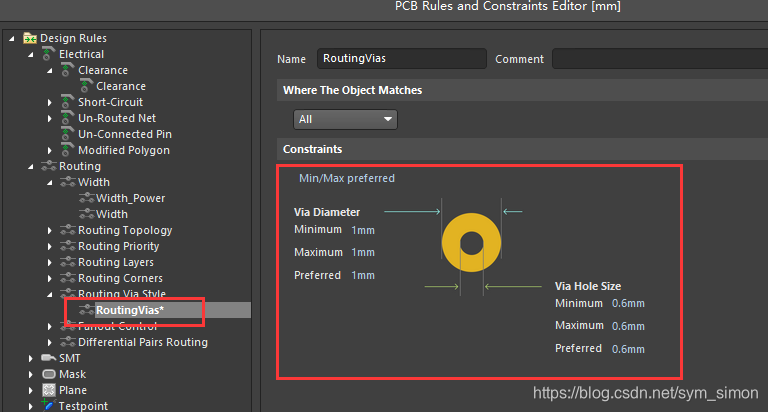The image size is (768, 412).
Task: Click the Plane category icon
Action: click(49, 390)
